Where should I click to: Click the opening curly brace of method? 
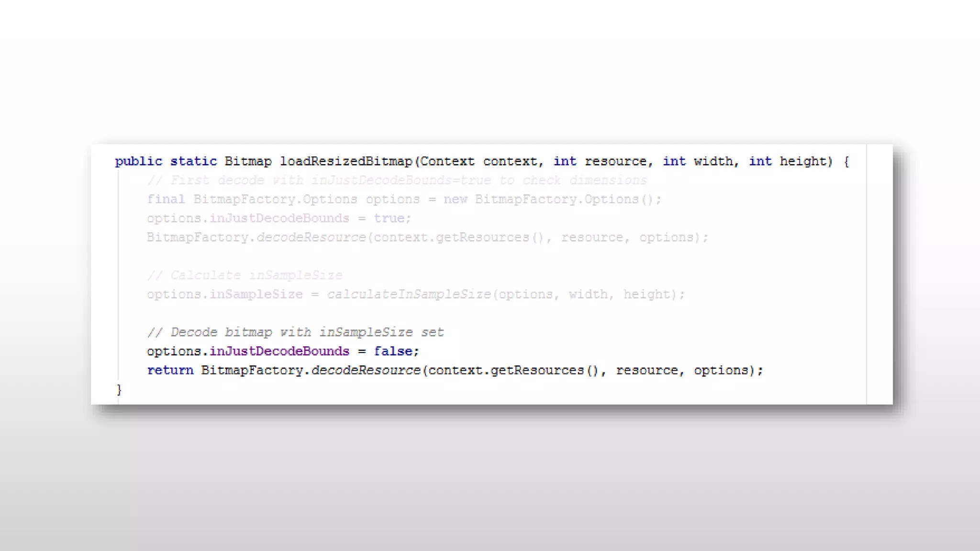coord(846,162)
